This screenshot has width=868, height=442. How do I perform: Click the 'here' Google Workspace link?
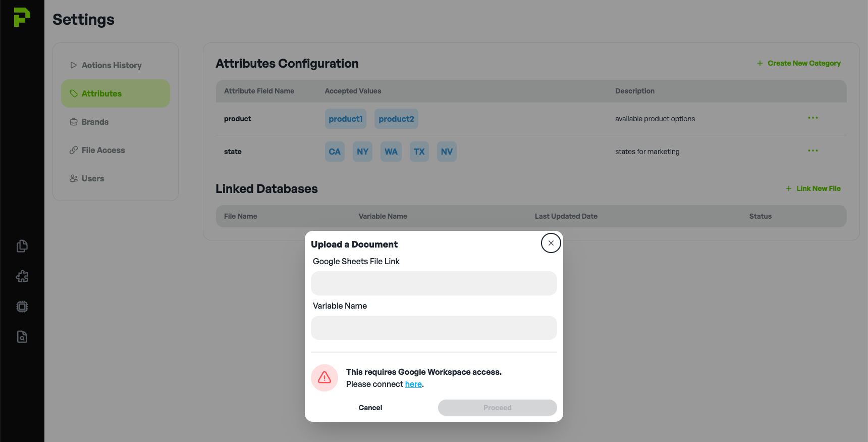tap(413, 384)
